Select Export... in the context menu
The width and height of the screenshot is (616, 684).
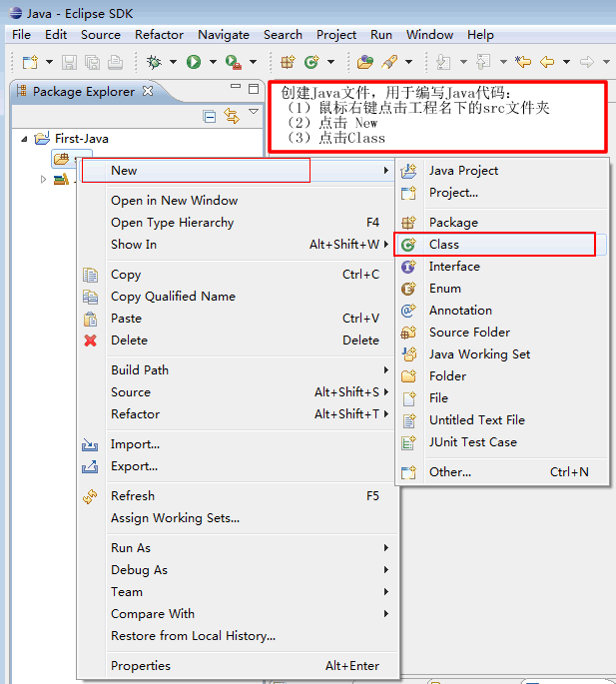(238, 466)
